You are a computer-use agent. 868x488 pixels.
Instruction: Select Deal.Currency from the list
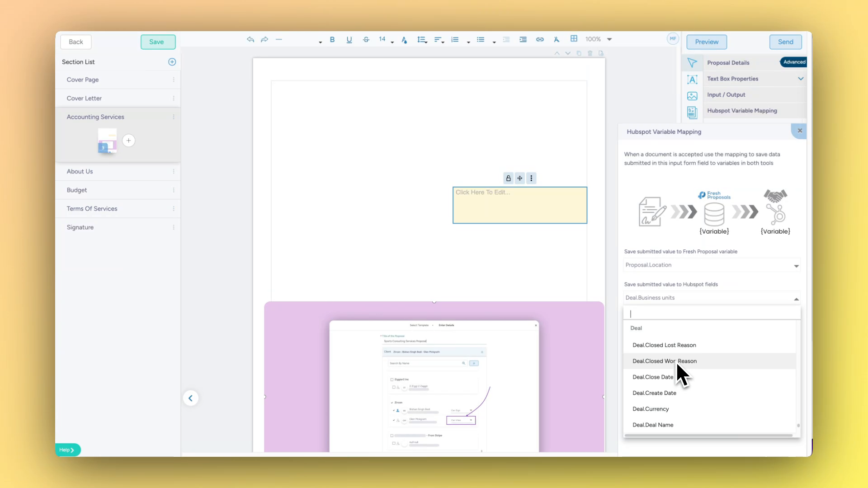point(651,409)
